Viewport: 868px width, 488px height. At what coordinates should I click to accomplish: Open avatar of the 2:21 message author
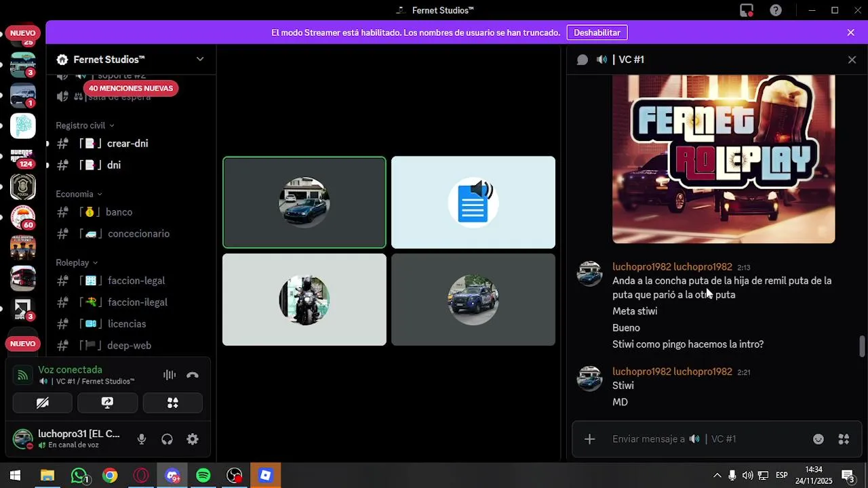pos(589,379)
